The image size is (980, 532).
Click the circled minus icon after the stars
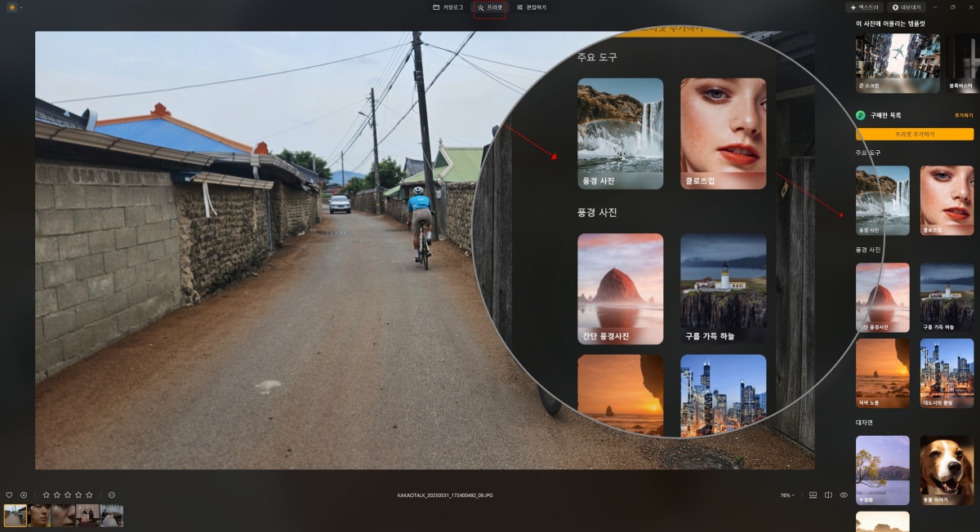coord(112,495)
